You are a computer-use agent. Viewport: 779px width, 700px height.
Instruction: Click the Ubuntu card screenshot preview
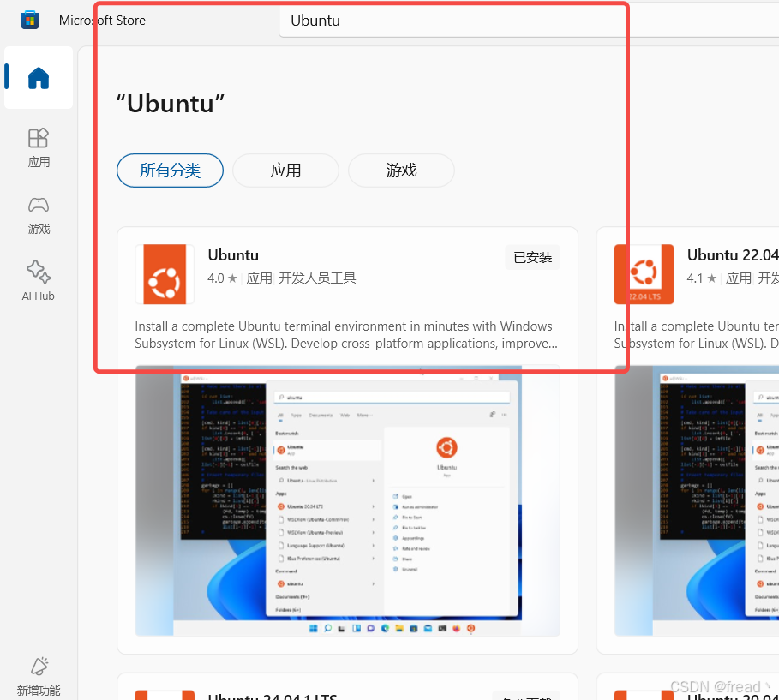(x=347, y=500)
